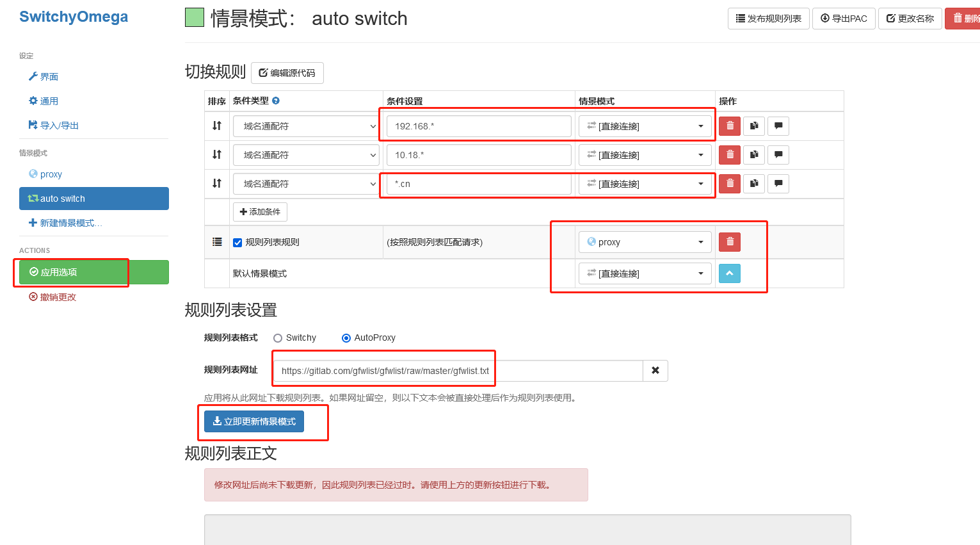Open proxy profile dropdown for rule list
The image size is (980, 545).
(645, 242)
